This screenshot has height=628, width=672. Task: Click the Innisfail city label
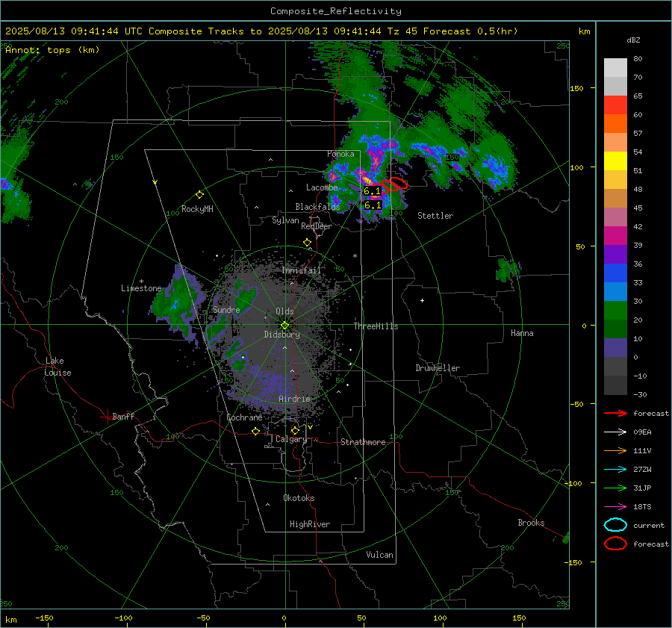[x=301, y=270]
